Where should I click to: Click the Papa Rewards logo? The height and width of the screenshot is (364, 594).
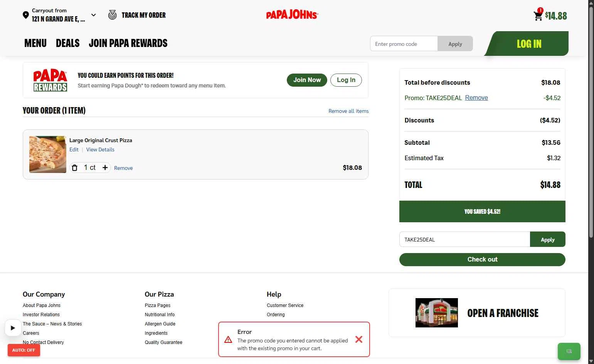(50, 80)
